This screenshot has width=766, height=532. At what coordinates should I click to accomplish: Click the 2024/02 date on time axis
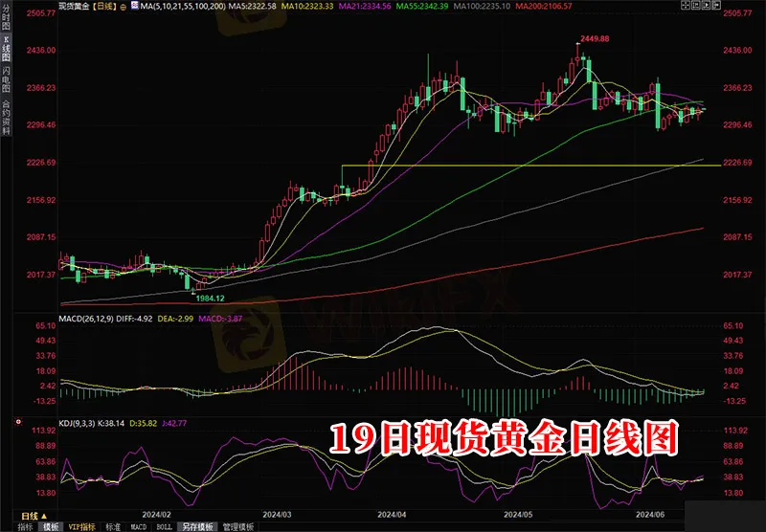[x=156, y=515]
